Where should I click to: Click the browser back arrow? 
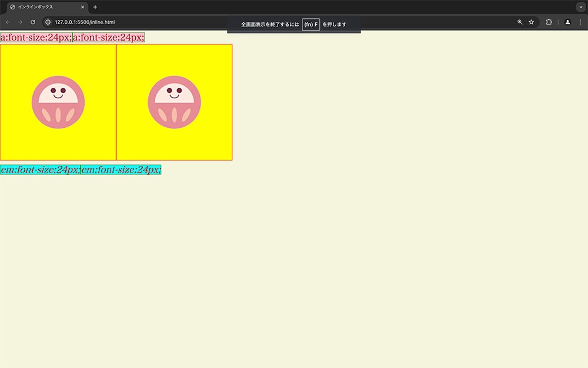8,22
